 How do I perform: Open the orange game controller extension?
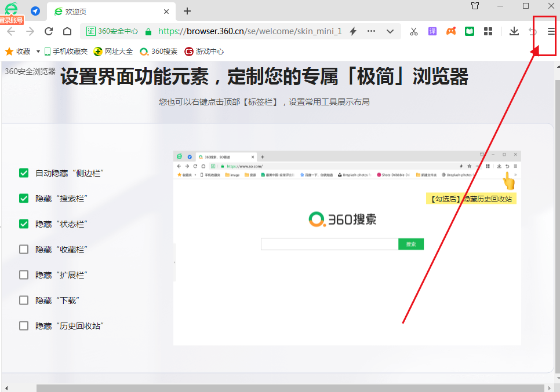[x=451, y=31]
